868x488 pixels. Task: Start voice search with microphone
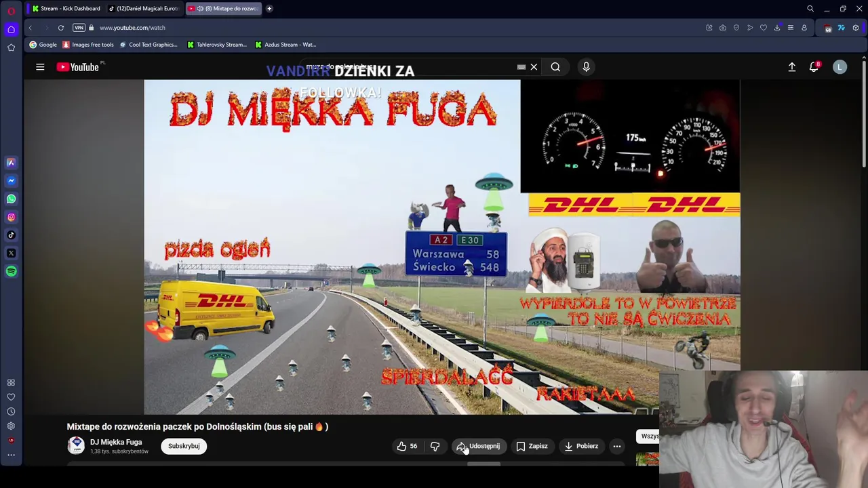(x=587, y=67)
